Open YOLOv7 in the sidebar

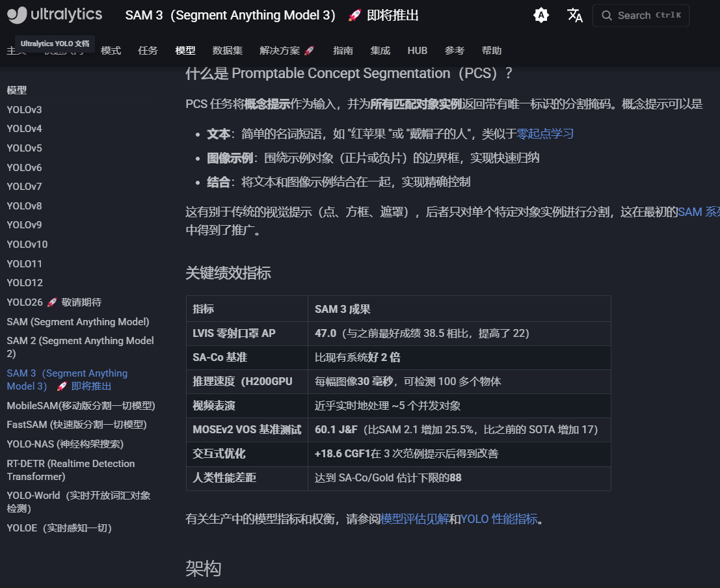(24, 187)
